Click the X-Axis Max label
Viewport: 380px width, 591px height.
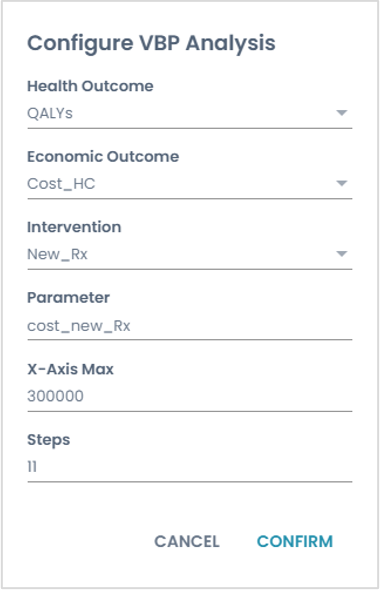click(70, 369)
